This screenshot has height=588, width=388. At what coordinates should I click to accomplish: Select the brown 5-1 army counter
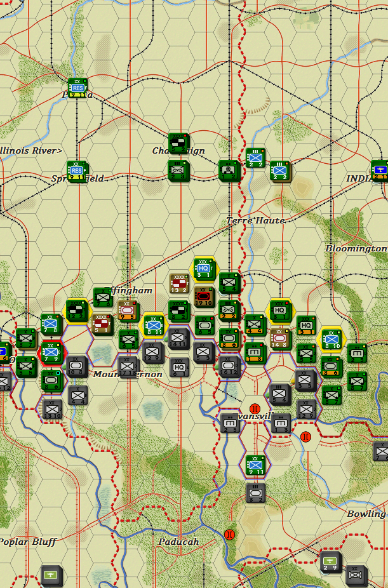coord(102,324)
